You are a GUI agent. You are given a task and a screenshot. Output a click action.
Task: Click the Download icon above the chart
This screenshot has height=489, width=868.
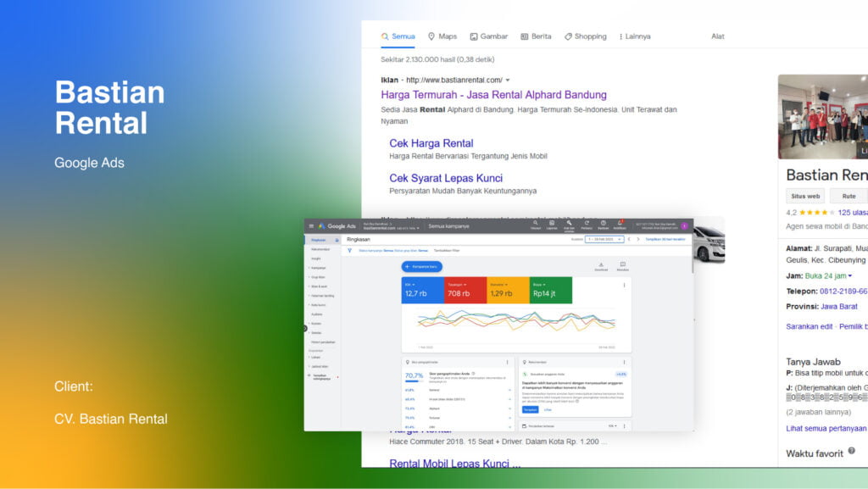click(601, 266)
